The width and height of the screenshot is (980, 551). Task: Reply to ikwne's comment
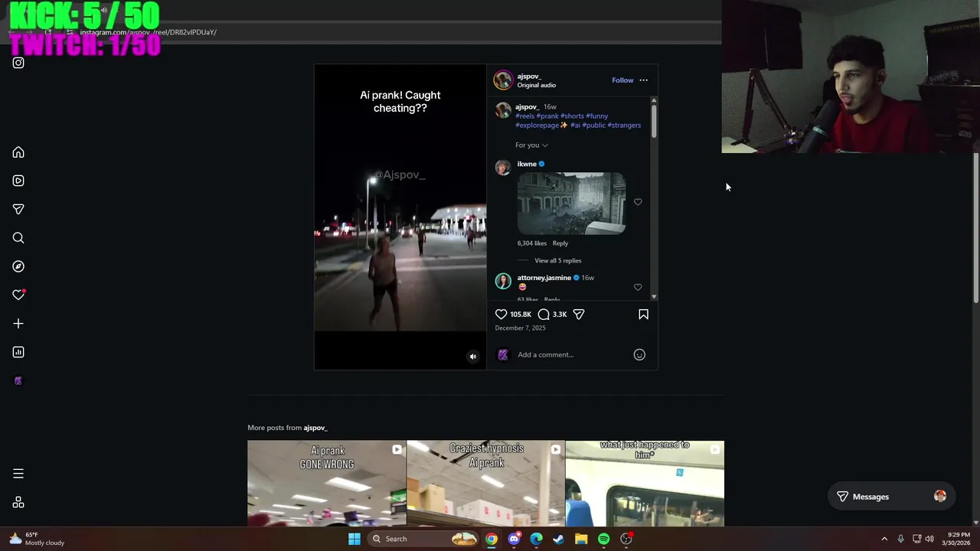560,243
